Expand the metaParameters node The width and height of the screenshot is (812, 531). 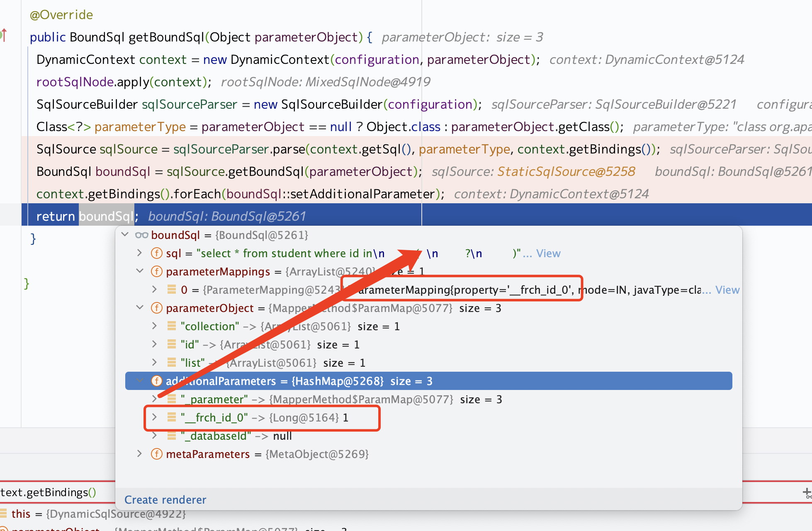[x=140, y=454]
